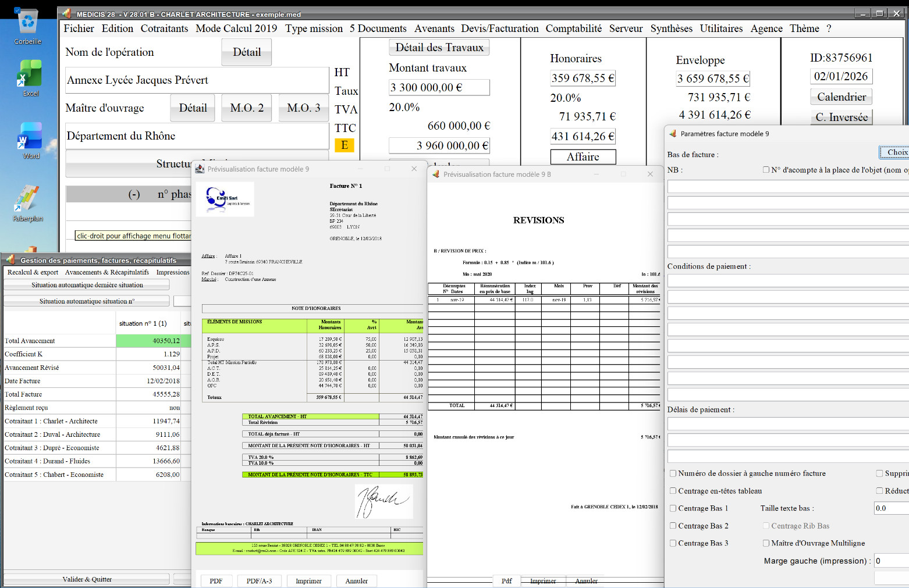
Task: Click the Paramètres facture modèle 9 window icon
Action: tap(673, 134)
